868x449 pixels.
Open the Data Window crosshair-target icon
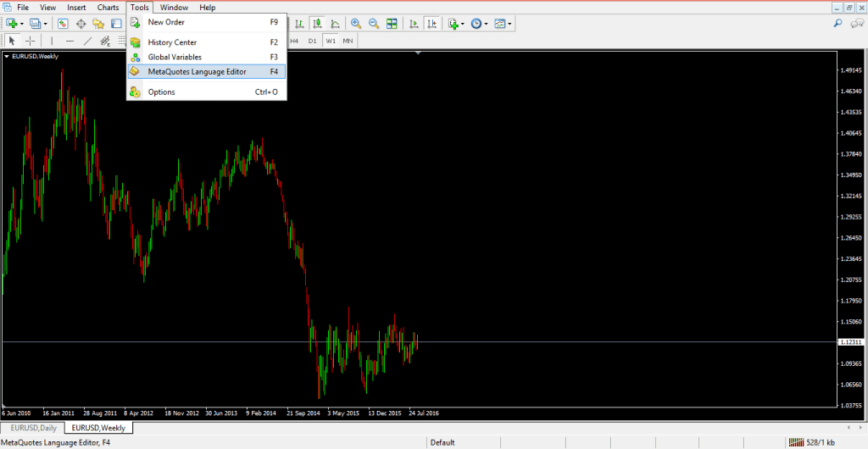pyautogui.click(x=81, y=23)
